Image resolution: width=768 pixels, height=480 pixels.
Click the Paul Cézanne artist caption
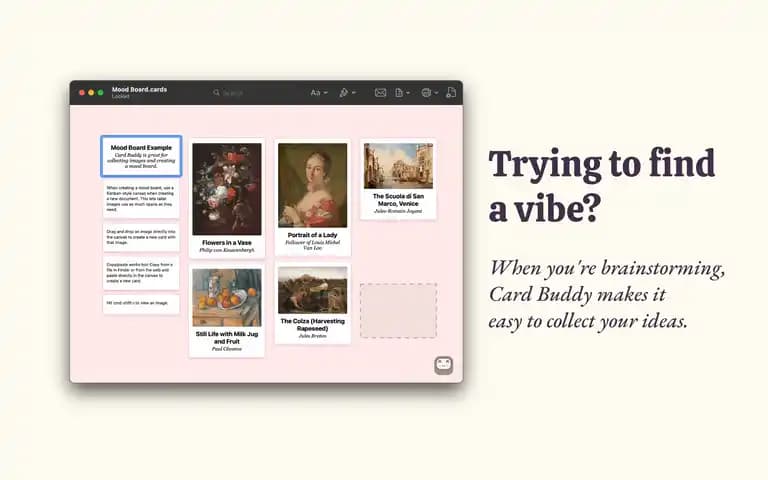click(x=227, y=349)
